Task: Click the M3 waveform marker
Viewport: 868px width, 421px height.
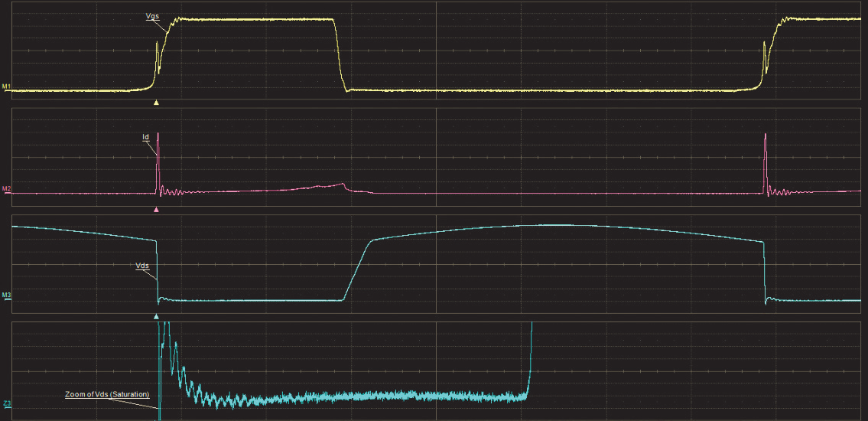Action: (x=6, y=295)
